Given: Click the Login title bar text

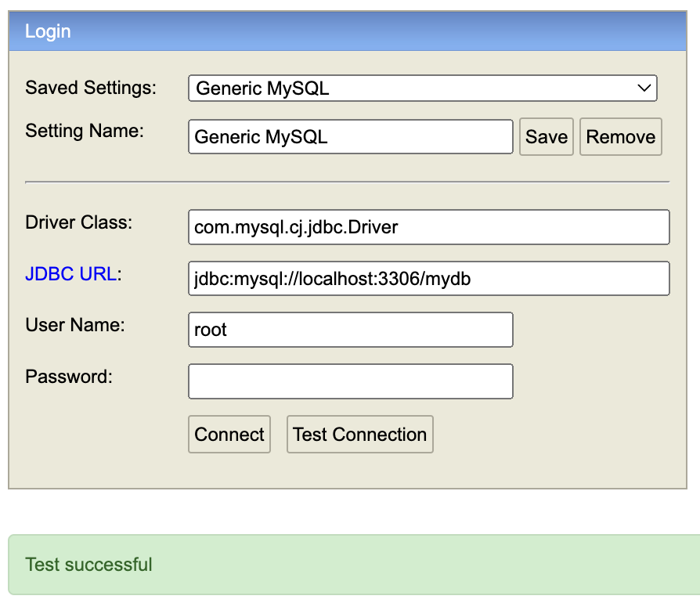Looking at the screenshot, I should pyautogui.click(x=48, y=31).
